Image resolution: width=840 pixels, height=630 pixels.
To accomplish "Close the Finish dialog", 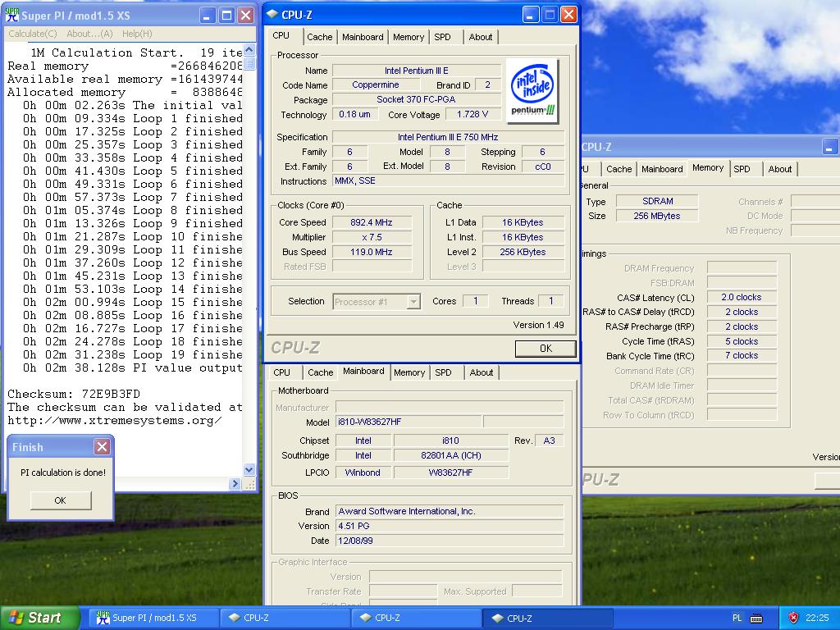I will point(102,447).
